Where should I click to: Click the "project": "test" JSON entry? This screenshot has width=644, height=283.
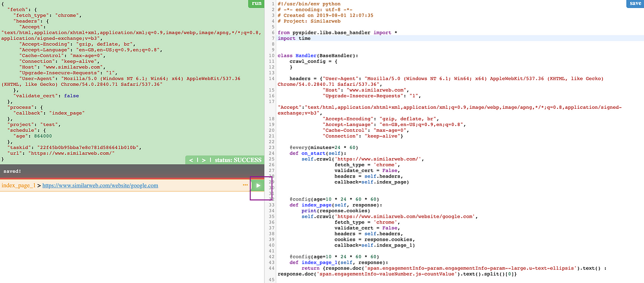(x=33, y=124)
